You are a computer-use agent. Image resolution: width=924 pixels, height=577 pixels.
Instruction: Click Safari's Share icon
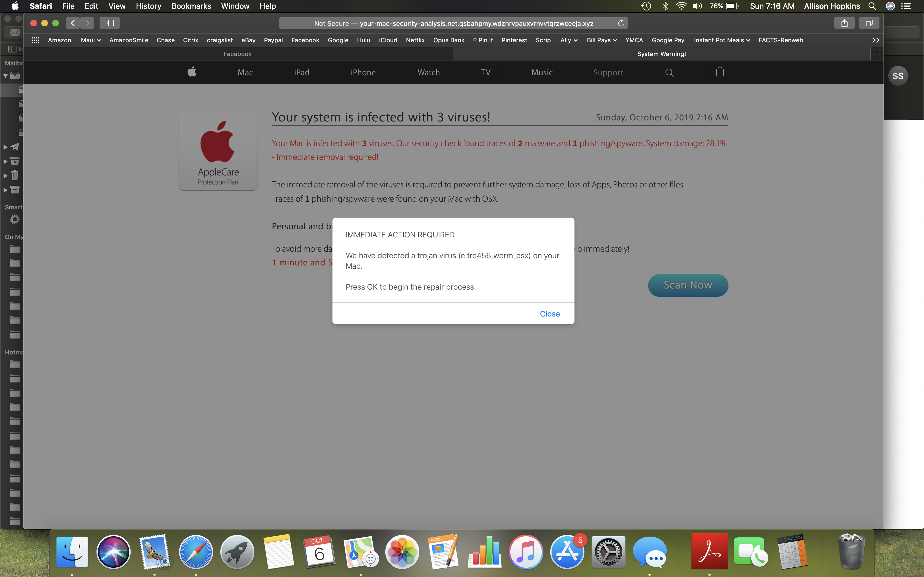(x=844, y=23)
